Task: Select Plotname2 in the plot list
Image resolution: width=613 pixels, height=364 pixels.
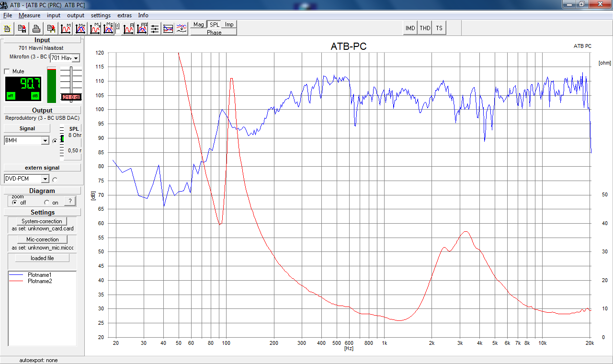Action: click(x=40, y=281)
